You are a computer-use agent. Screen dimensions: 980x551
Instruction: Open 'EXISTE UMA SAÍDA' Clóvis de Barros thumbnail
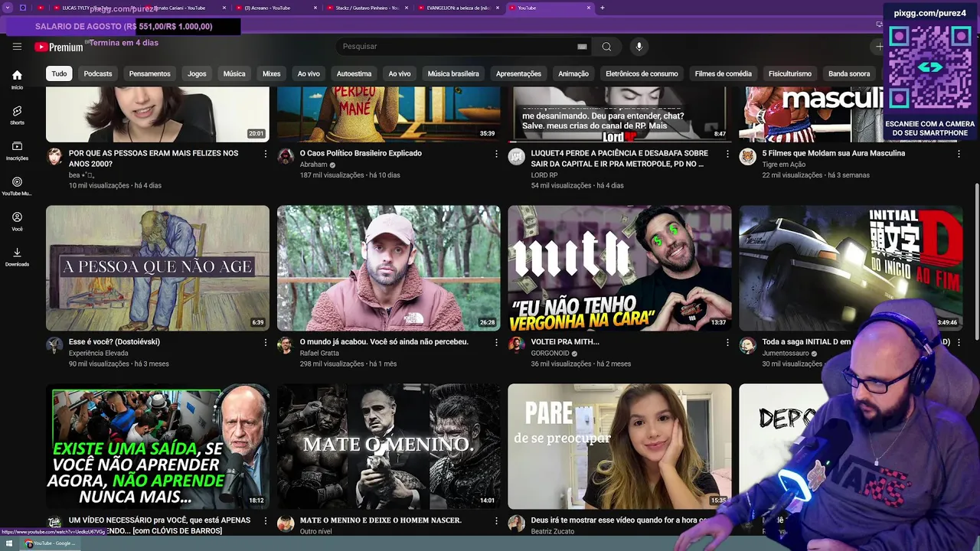(x=158, y=446)
